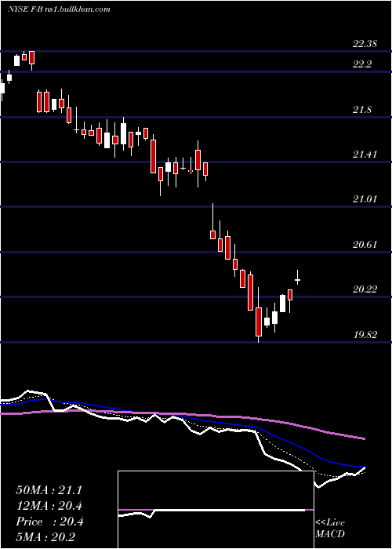Click the 20.61 price level label
The height and width of the screenshot is (549, 392).
tap(365, 245)
